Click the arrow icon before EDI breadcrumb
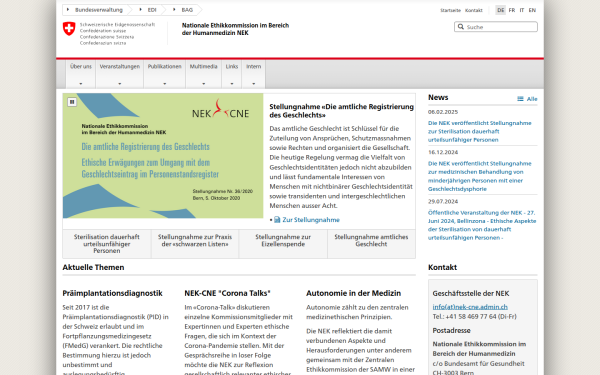 pos(140,10)
